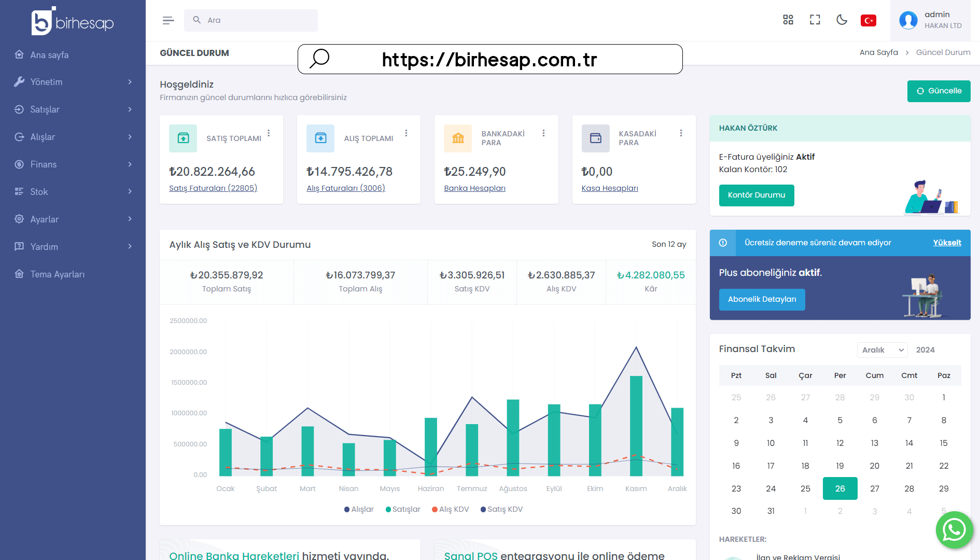
Task: Open options menu on Bankadaki Para card
Action: click(543, 133)
